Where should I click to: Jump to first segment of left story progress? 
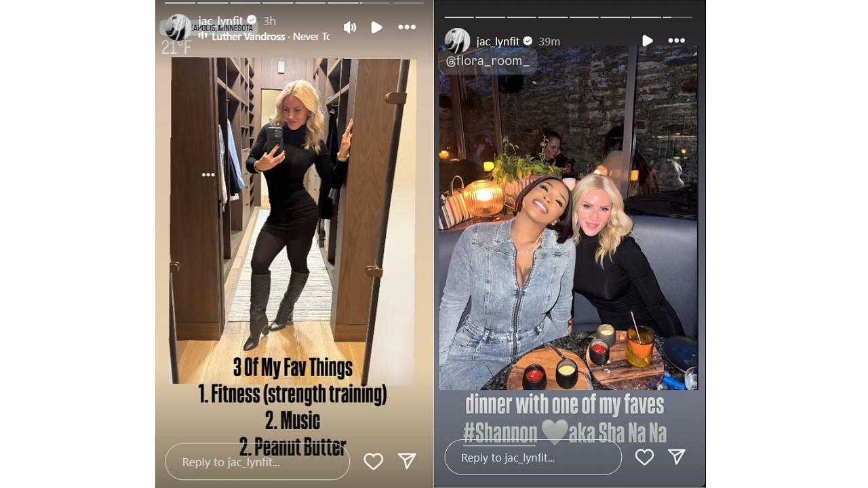[179, 3]
